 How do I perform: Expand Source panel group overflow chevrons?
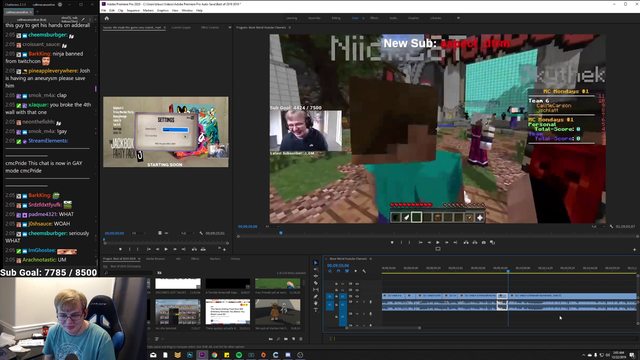click(x=230, y=27)
